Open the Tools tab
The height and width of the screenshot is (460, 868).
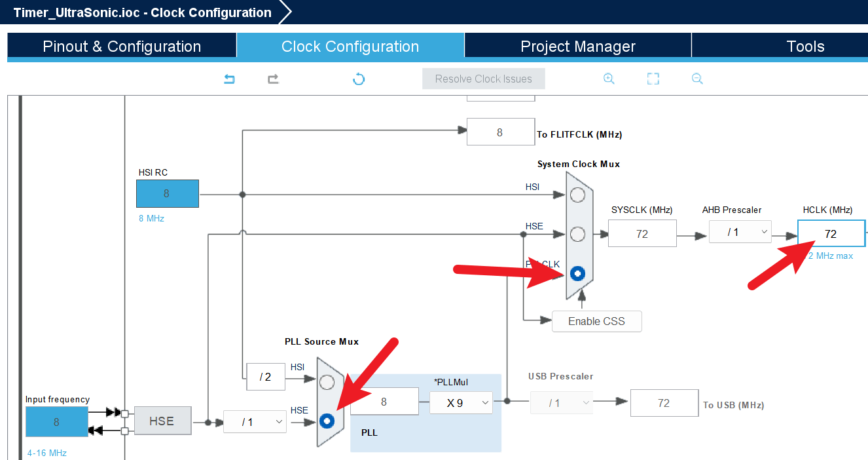[805, 47]
